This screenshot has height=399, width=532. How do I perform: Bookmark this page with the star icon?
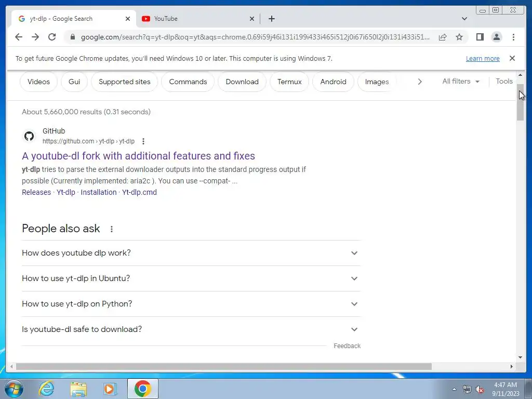pyautogui.click(x=459, y=37)
